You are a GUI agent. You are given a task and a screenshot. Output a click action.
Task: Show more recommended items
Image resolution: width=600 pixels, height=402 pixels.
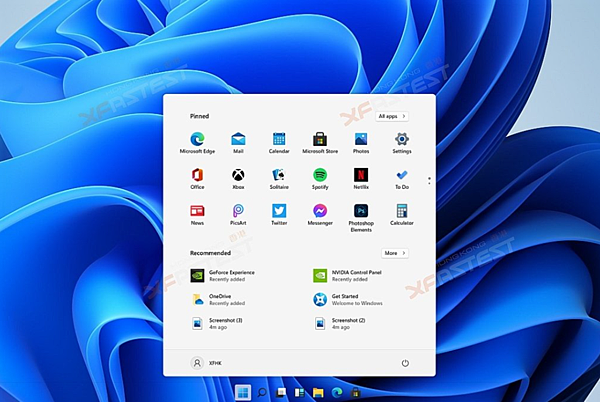click(395, 253)
